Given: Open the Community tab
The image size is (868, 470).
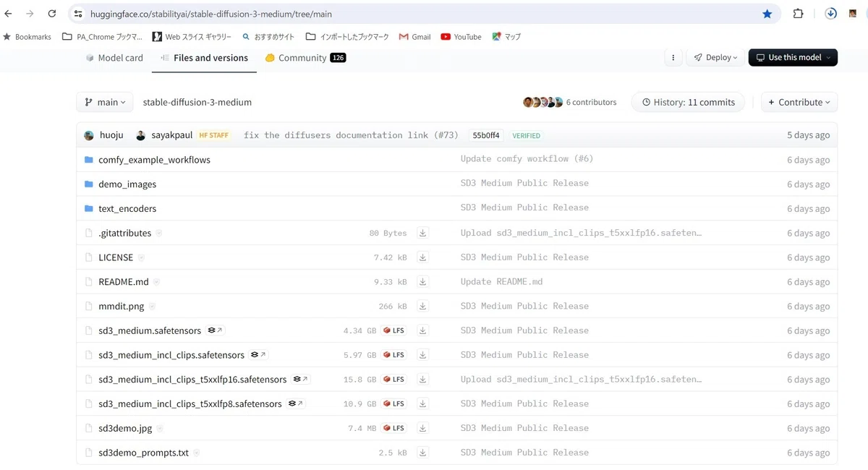Looking at the screenshot, I should 305,58.
